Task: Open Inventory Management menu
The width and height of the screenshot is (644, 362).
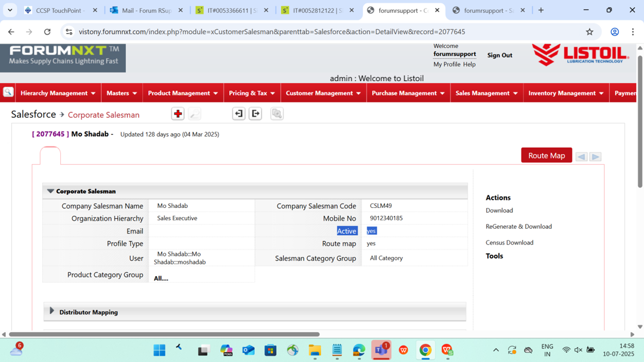Action: (566, 93)
